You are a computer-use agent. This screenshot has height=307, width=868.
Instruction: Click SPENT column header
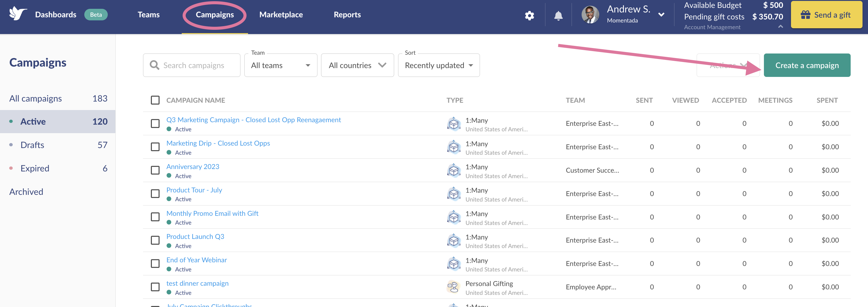(x=827, y=100)
